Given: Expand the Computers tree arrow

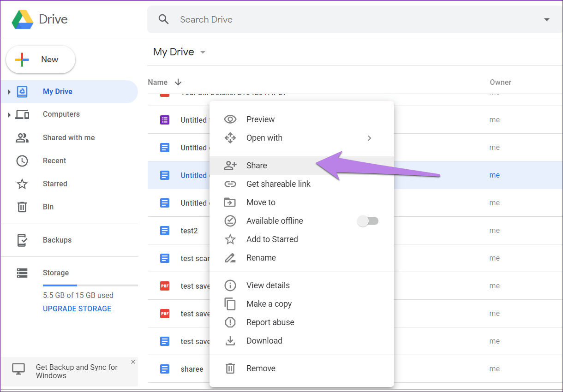Looking at the screenshot, I should point(9,115).
